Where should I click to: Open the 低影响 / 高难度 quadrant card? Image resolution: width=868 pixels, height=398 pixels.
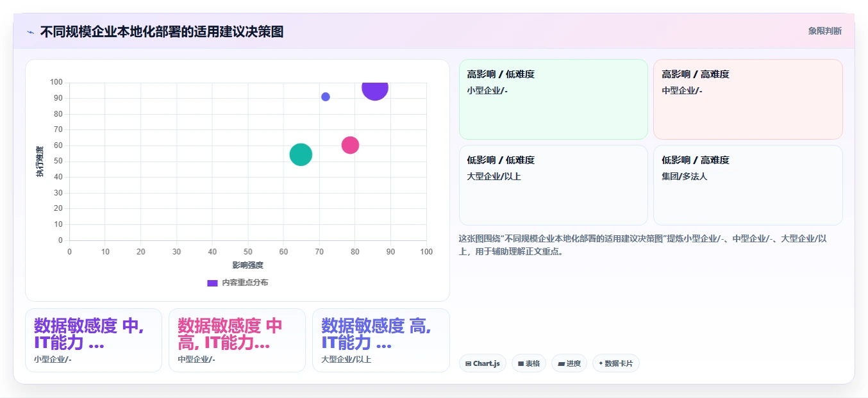[747, 185]
